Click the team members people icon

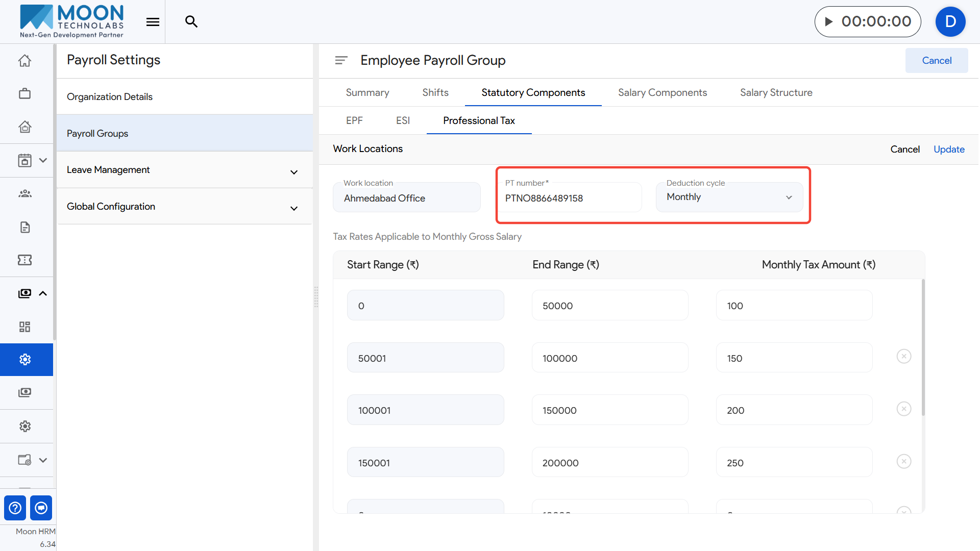[24, 194]
